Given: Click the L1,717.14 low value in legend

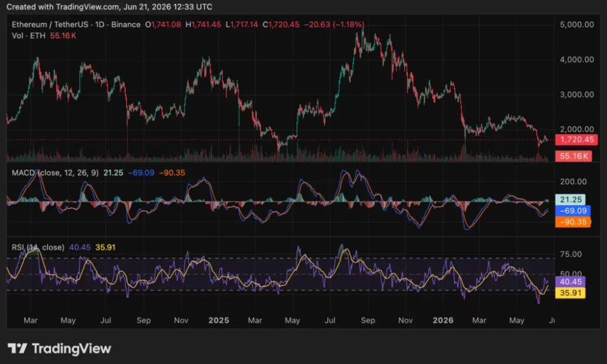Looking at the screenshot, I should click(x=242, y=24).
